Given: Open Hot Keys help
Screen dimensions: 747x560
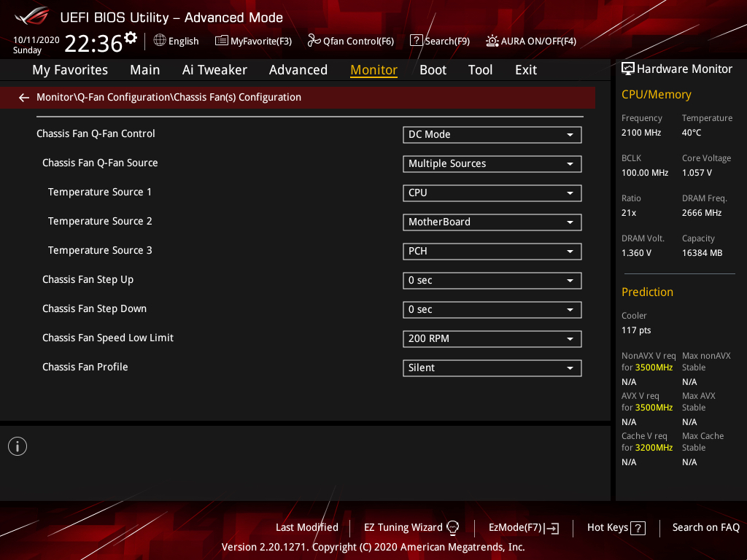Looking at the screenshot, I should pyautogui.click(x=616, y=528).
